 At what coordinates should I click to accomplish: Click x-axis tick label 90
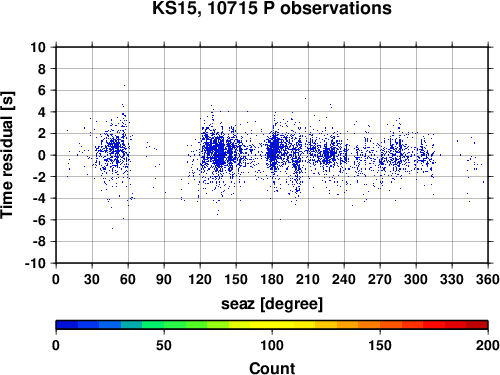click(164, 279)
